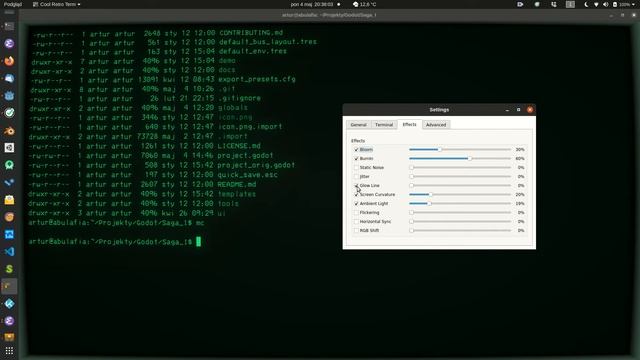This screenshot has width=640, height=360.
Task: Click the project.godot file name in terminal
Action: point(245,156)
